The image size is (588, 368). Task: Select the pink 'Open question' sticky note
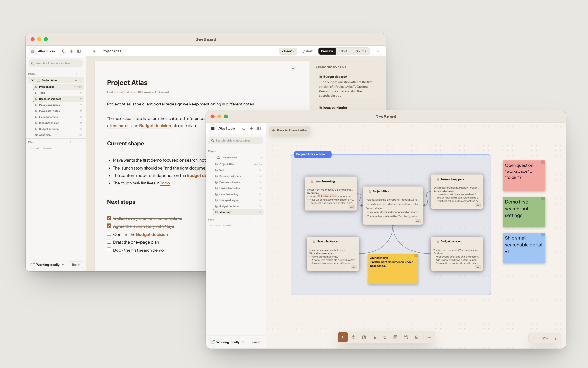(x=524, y=175)
